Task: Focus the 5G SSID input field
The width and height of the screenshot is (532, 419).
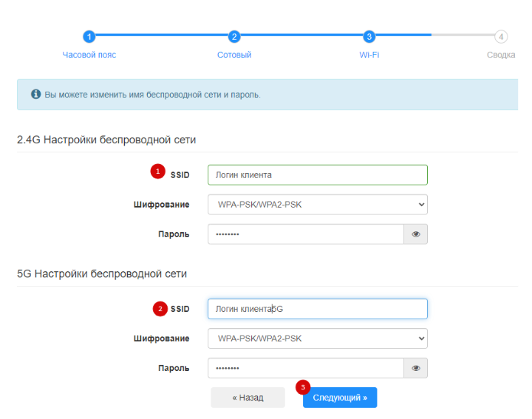Action: (x=317, y=309)
